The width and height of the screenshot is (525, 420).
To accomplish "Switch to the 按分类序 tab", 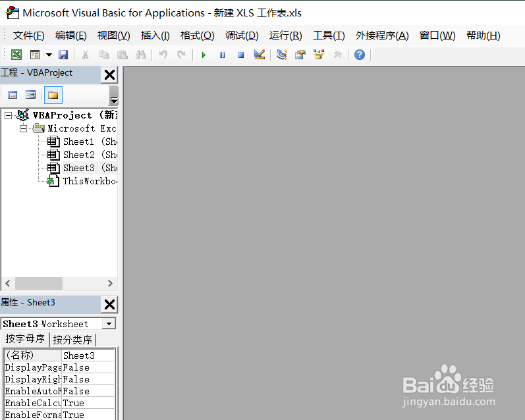I will pyautogui.click(x=72, y=340).
